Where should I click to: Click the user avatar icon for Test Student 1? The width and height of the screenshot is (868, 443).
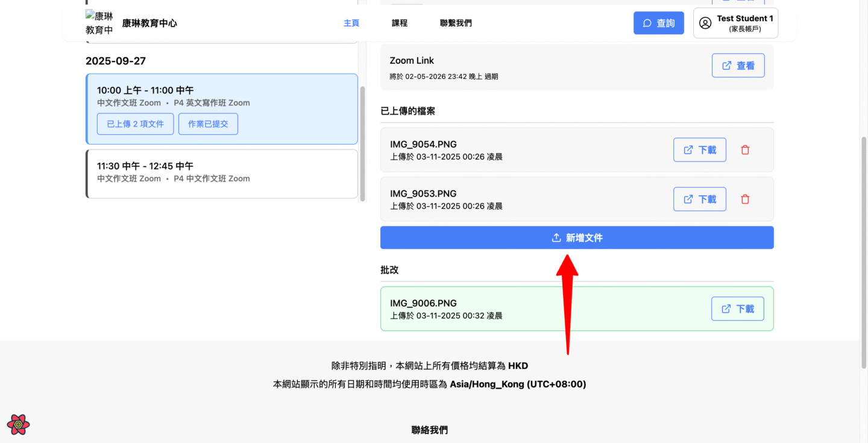coord(705,23)
